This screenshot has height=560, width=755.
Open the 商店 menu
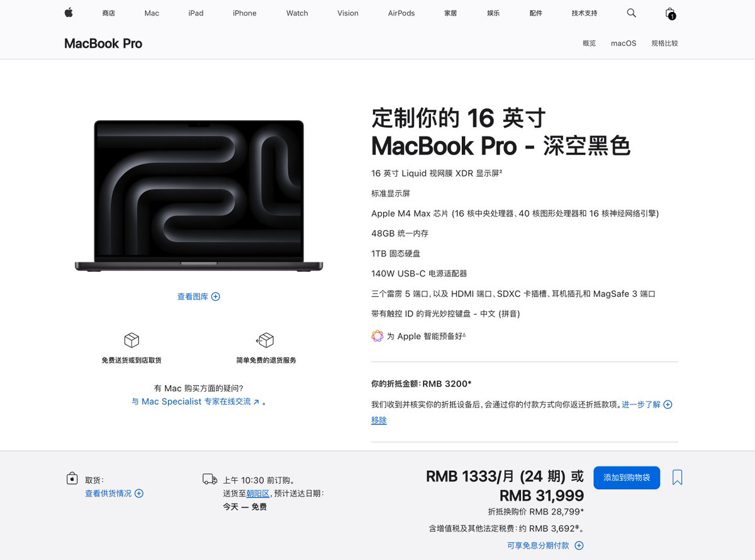(108, 13)
